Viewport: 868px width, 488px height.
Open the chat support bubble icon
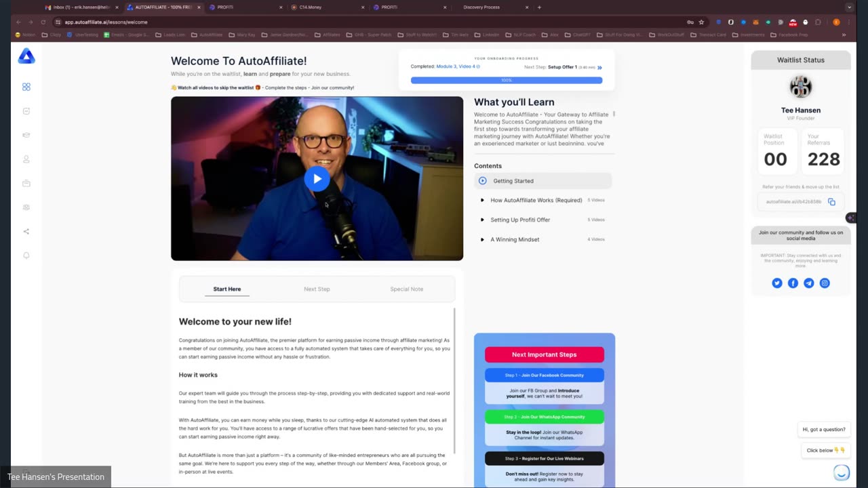[x=842, y=472]
